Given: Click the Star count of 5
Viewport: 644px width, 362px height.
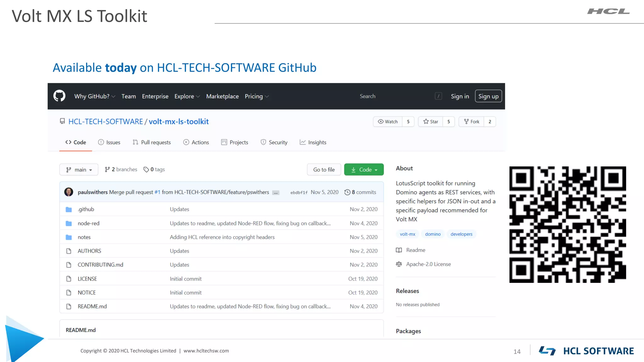Looking at the screenshot, I should point(449,122).
